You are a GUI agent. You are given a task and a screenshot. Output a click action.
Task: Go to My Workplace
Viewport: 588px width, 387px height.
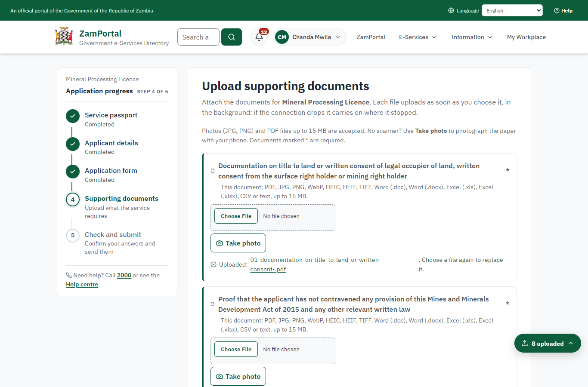tap(526, 37)
